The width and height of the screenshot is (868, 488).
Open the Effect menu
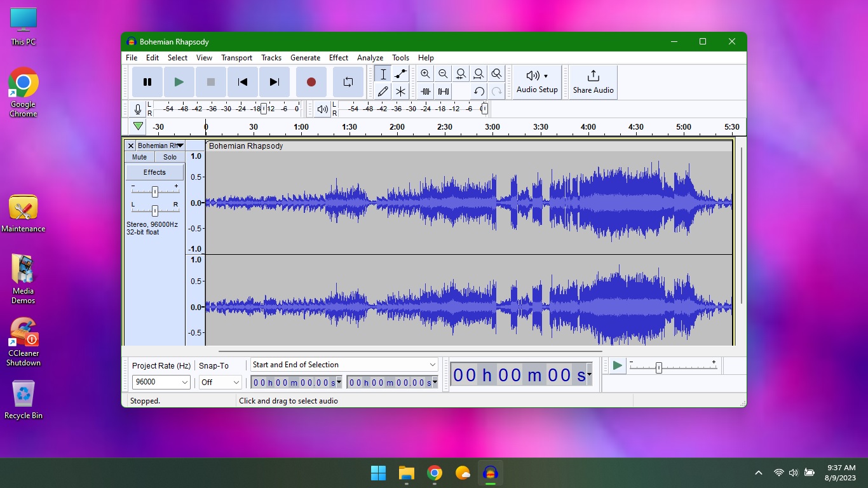coord(339,58)
